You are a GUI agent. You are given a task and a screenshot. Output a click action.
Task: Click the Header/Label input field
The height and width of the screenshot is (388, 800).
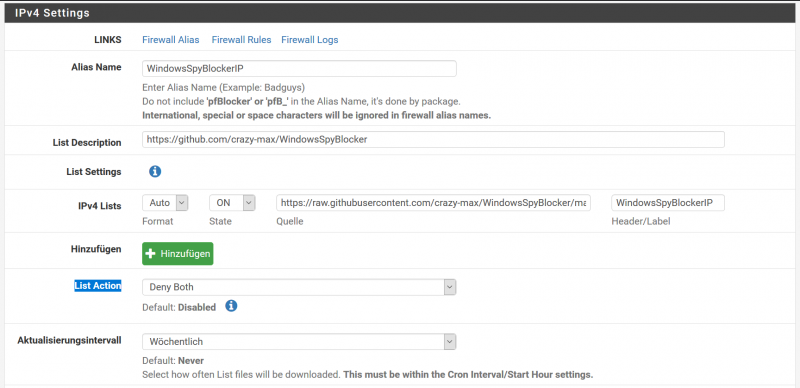click(668, 203)
